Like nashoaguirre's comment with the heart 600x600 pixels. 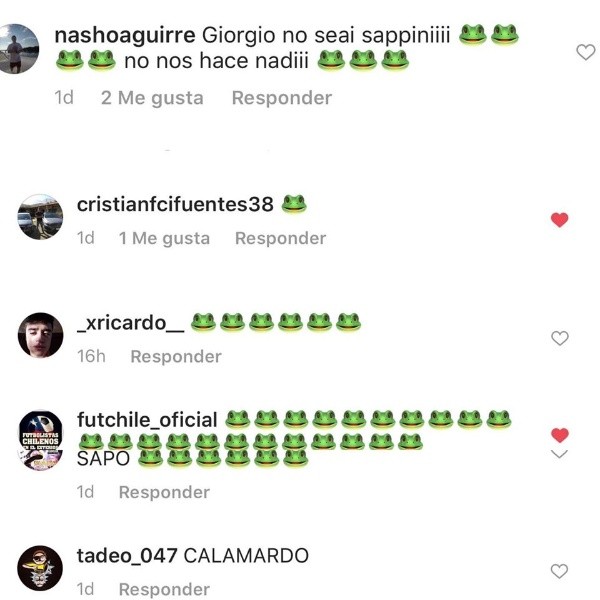585,52
